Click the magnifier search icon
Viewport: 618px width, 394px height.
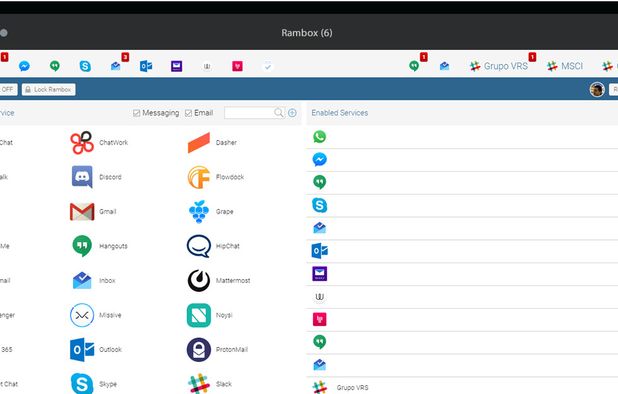[279, 113]
